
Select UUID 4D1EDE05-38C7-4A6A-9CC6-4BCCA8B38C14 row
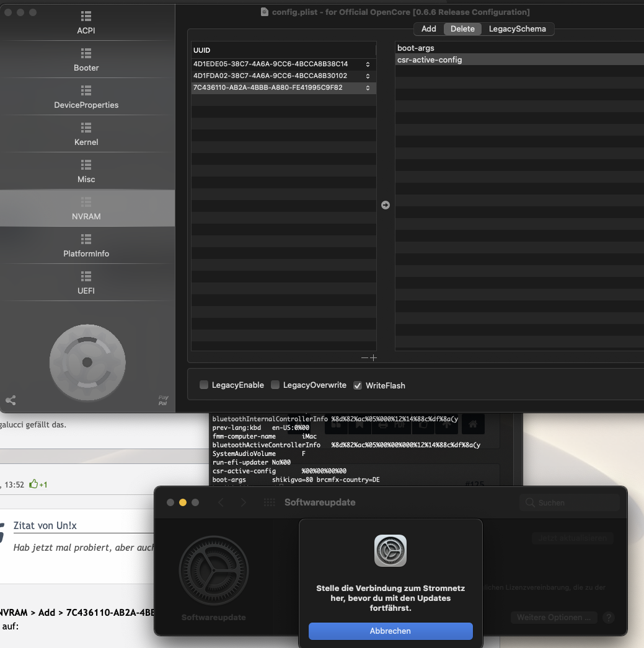pos(283,64)
